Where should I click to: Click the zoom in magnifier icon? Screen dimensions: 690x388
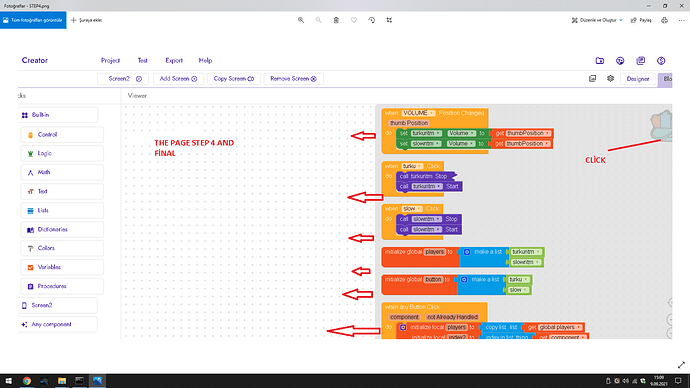(x=301, y=20)
